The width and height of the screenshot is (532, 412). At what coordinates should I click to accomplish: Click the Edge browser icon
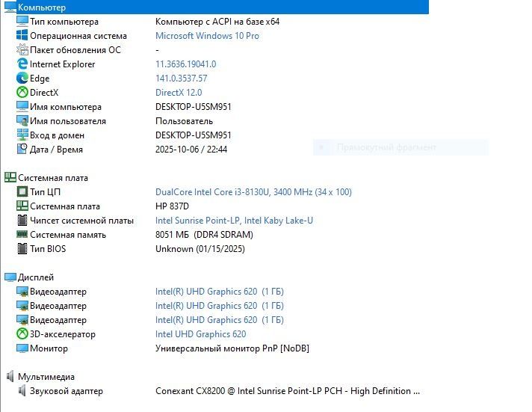coord(22,78)
